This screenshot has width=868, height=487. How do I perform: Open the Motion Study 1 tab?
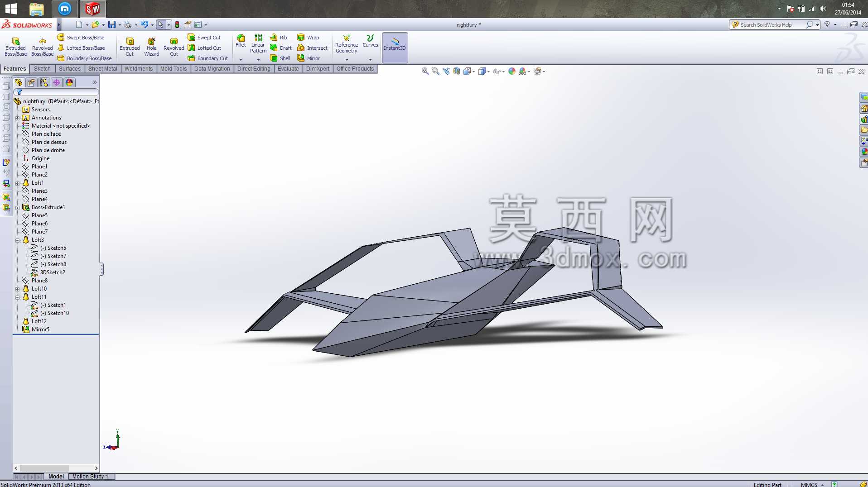pos(90,477)
